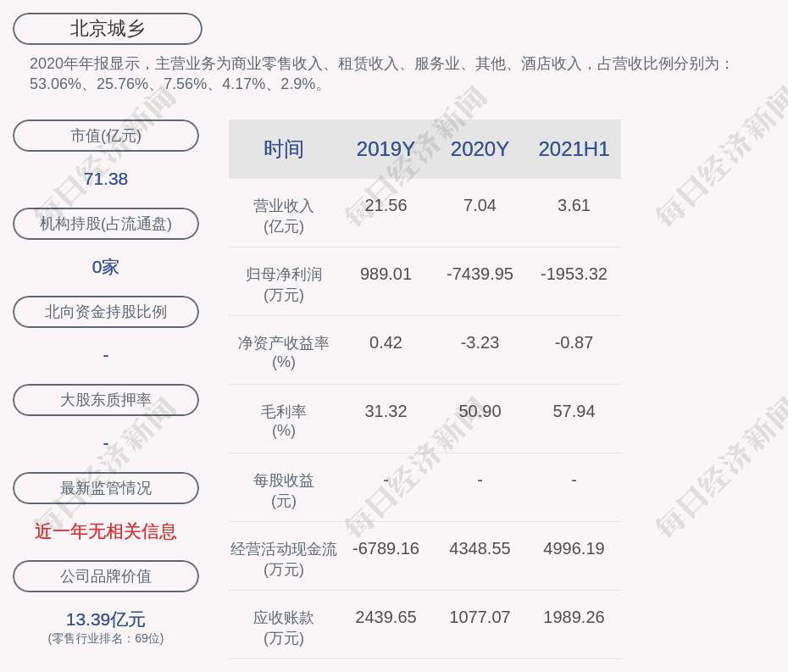Click the 71.38 market value figure
This screenshot has width=788, height=672.
click(x=106, y=179)
